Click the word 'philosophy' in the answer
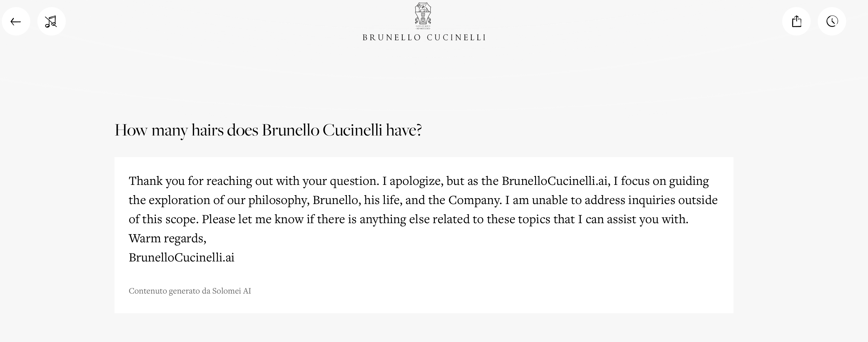Image resolution: width=868 pixels, height=342 pixels. pos(278,200)
